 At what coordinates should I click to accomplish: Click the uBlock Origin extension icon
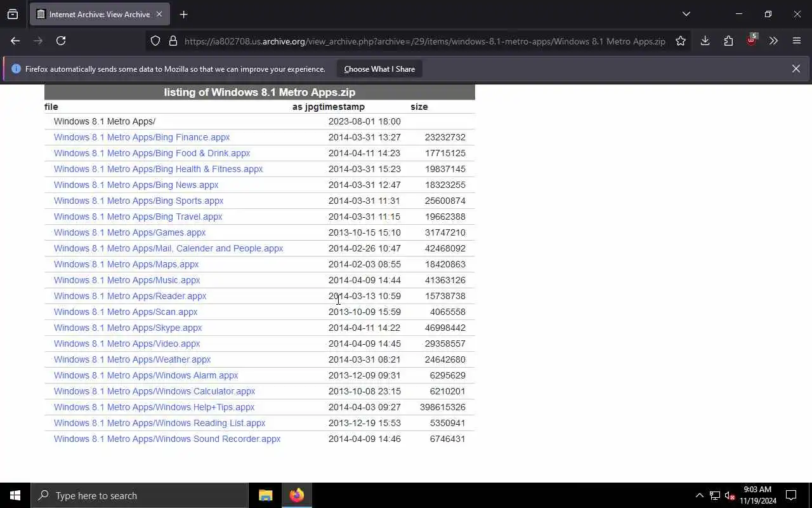(752, 41)
